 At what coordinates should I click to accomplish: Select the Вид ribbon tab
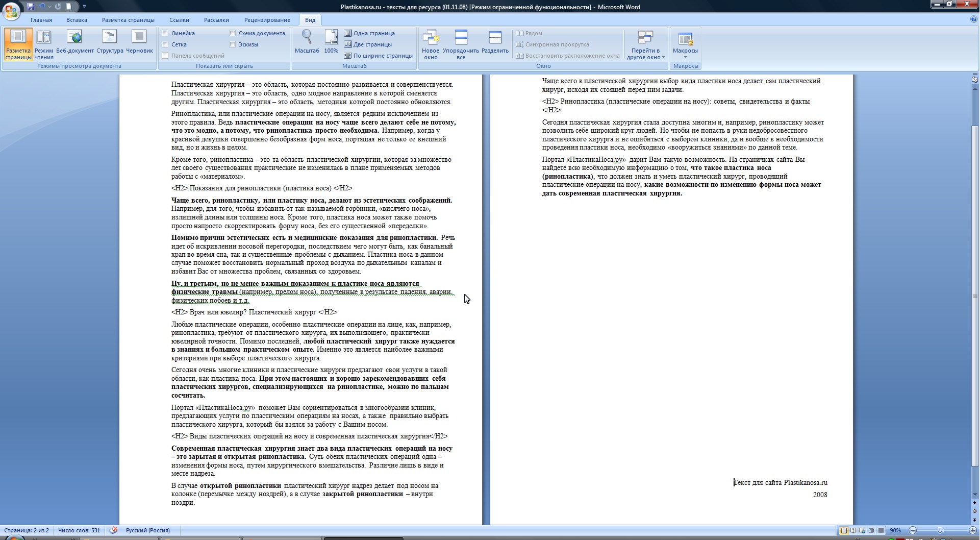pos(310,20)
